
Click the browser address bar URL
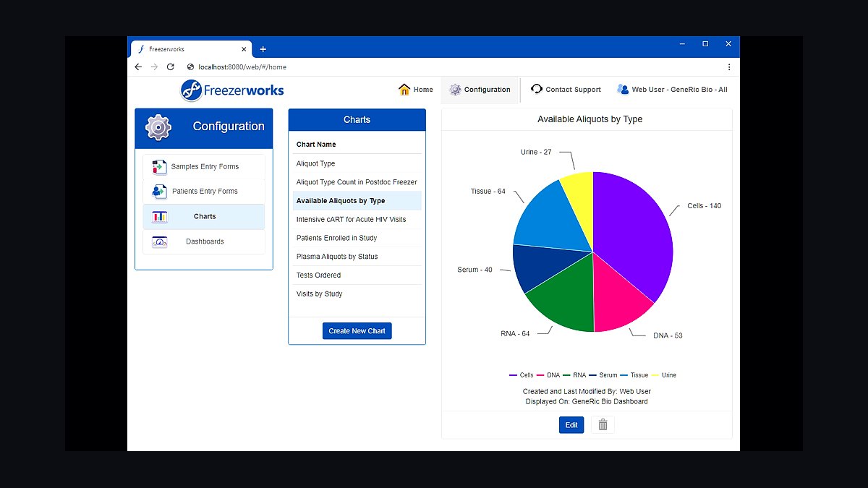click(x=242, y=67)
